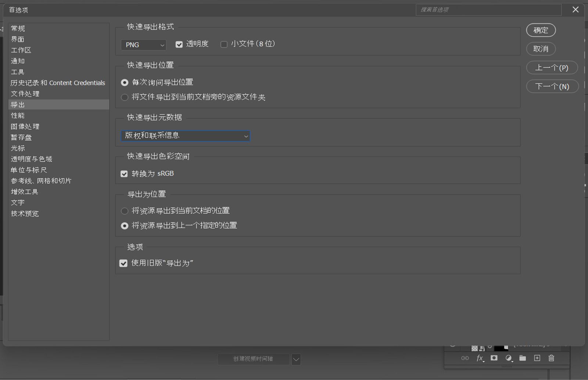588x380 pixels.
Task: Select the 通知 preferences category
Action: pyautogui.click(x=59, y=61)
